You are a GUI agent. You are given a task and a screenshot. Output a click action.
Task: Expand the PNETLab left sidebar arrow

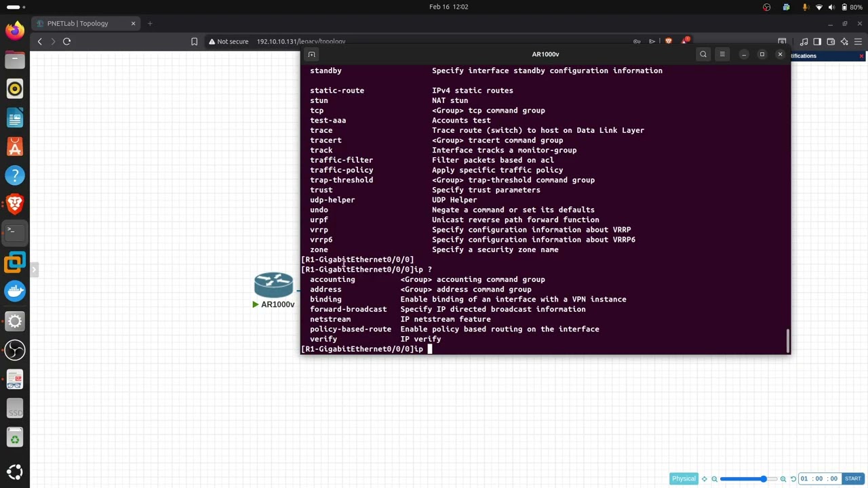34,270
